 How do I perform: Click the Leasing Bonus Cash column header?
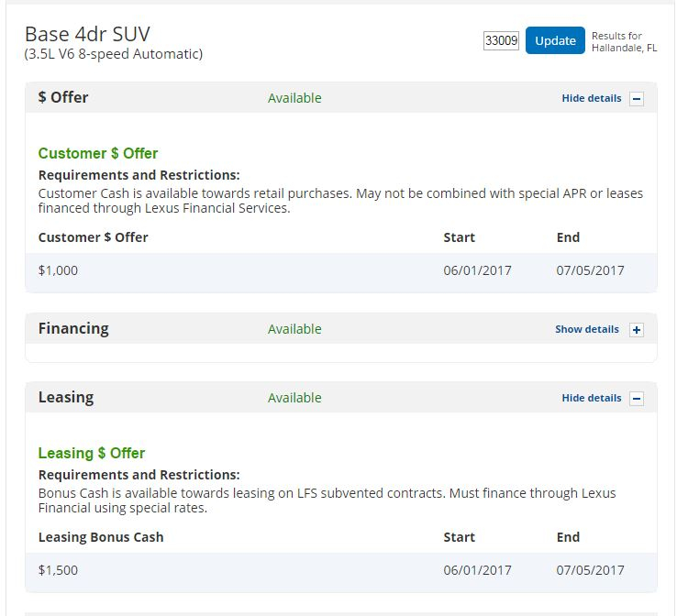pyautogui.click(x=101, y=537)
